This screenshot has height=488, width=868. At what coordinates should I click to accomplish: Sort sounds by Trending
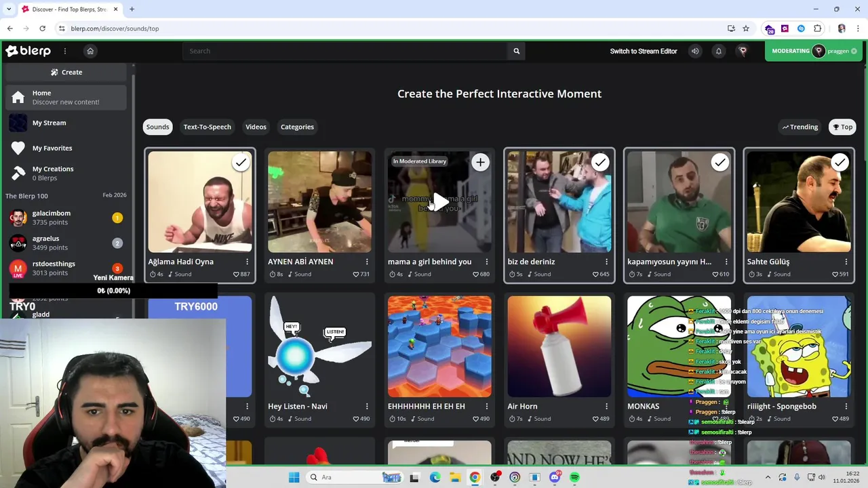800,127
